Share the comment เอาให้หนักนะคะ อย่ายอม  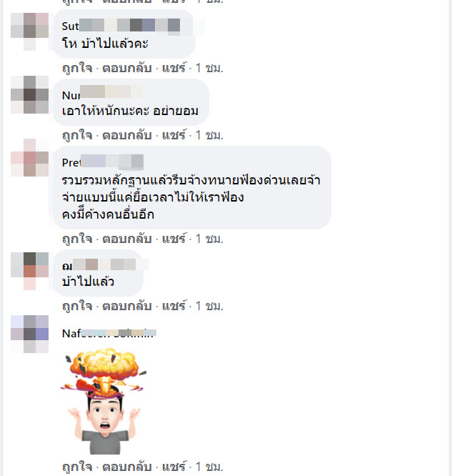[x=174, y=135]
